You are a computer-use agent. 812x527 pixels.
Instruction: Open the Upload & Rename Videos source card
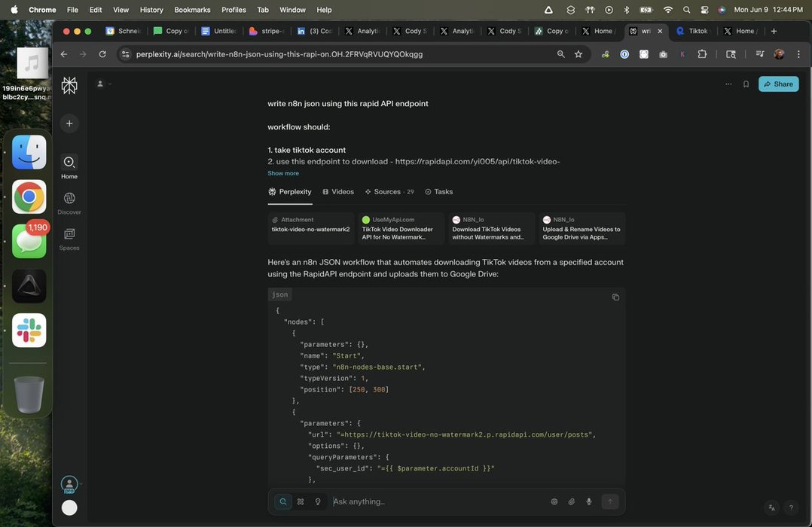click(582, 228)
